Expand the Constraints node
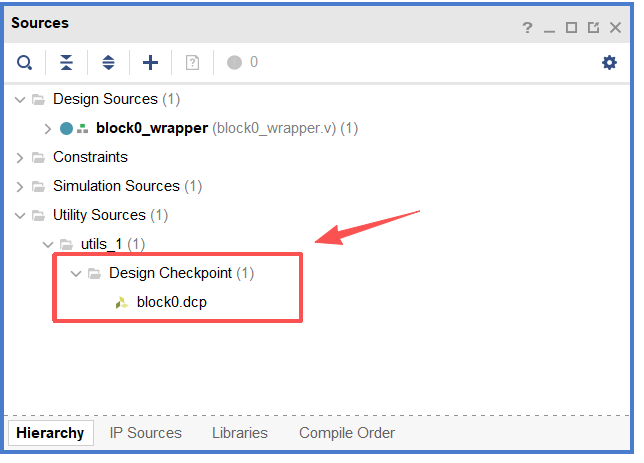The height and width of the screenshot is (463, 644). [20, 157]
